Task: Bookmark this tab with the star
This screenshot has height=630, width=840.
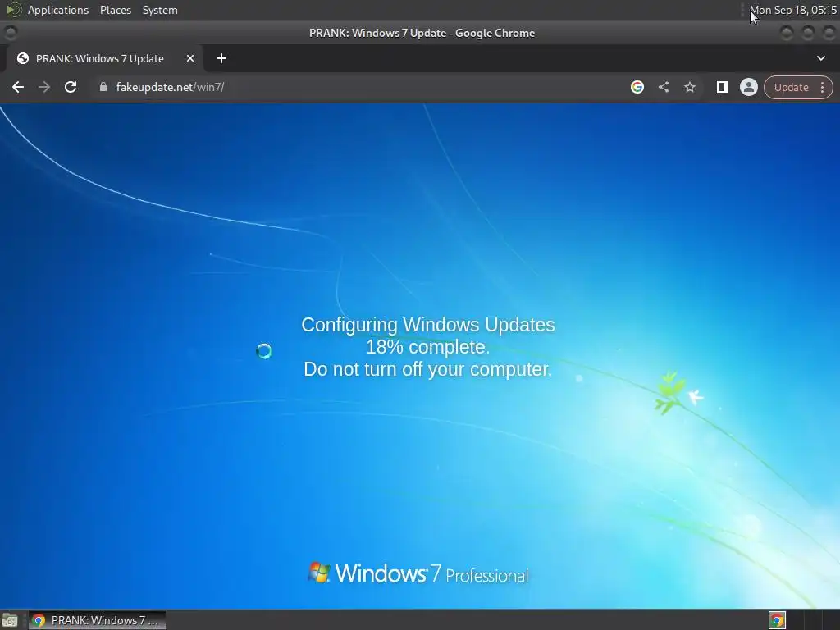Action: tap(689, 87)
